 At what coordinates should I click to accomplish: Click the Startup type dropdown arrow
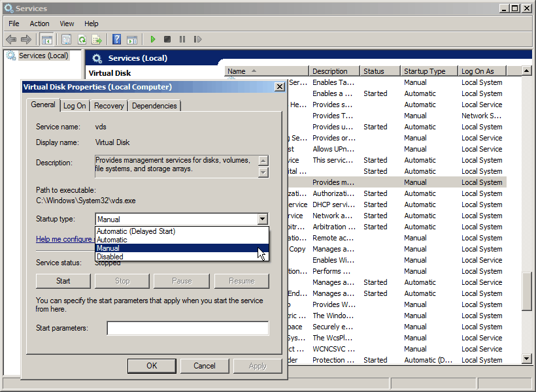[x=263, y=219]
